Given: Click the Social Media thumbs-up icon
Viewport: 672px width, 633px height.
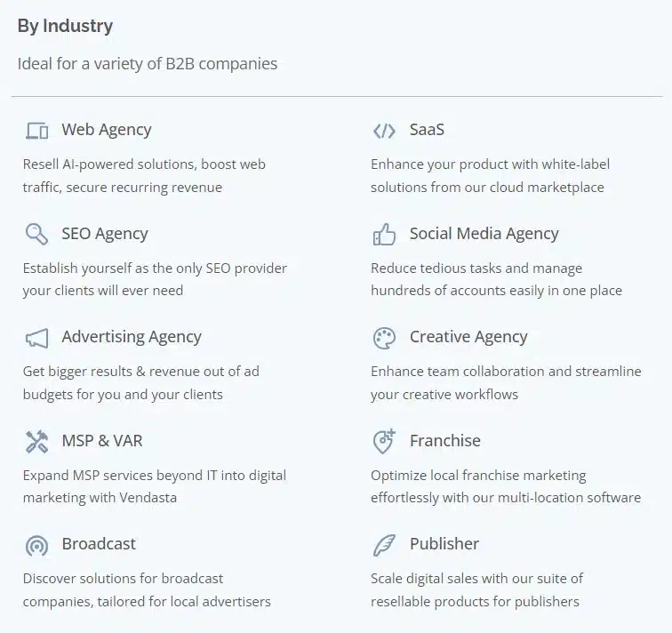Looking at the screenshot, I should (x=384, y=235).
